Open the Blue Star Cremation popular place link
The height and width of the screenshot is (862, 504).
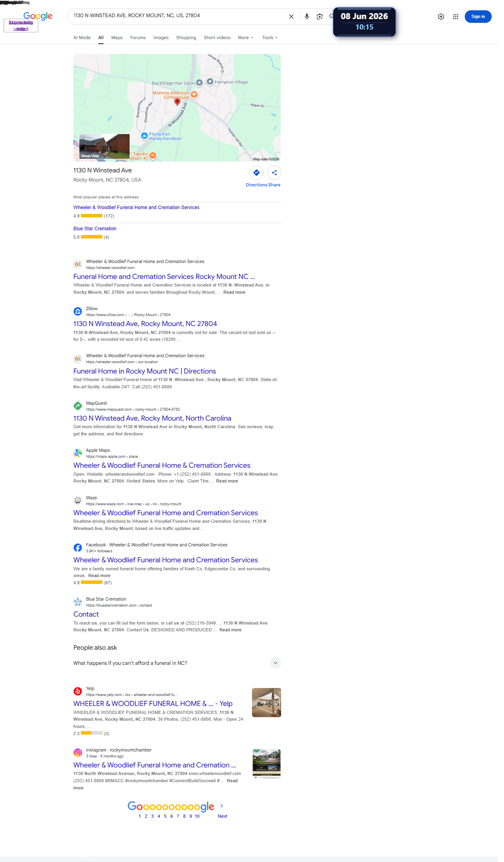pos(95,229)
